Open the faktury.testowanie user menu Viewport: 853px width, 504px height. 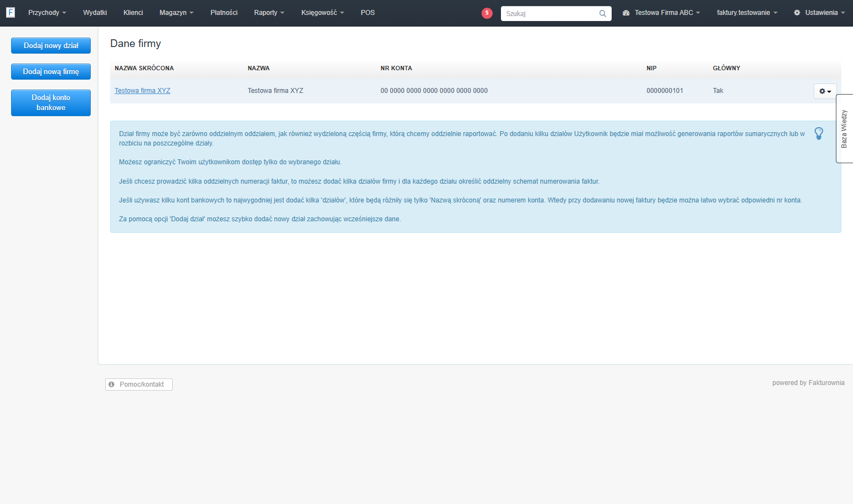coord(747,13)
